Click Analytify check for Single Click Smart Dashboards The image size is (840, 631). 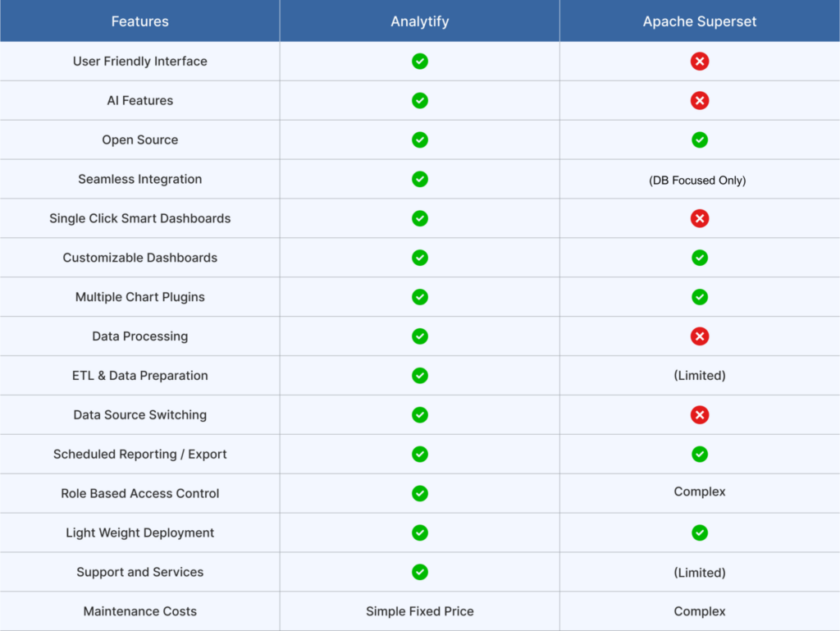(419, 218)
